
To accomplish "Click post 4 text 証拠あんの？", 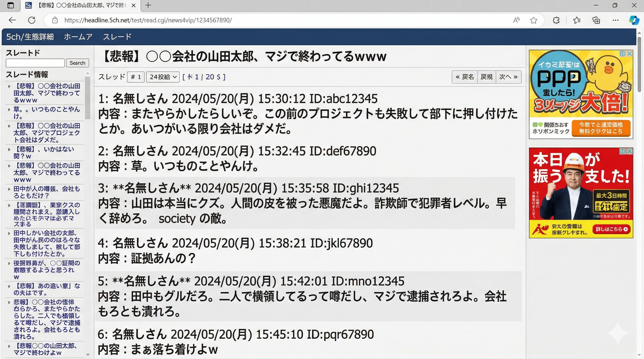I will tap(164, 258).
